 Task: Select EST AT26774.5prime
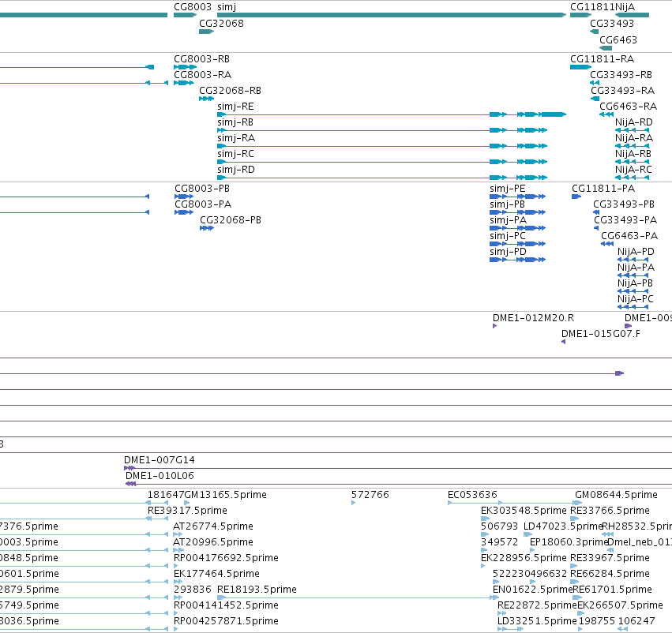[x=213, y=526]
